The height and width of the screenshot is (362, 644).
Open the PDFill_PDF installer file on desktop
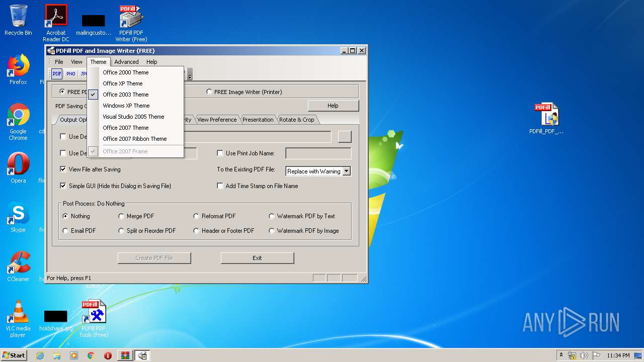[546, 119]
